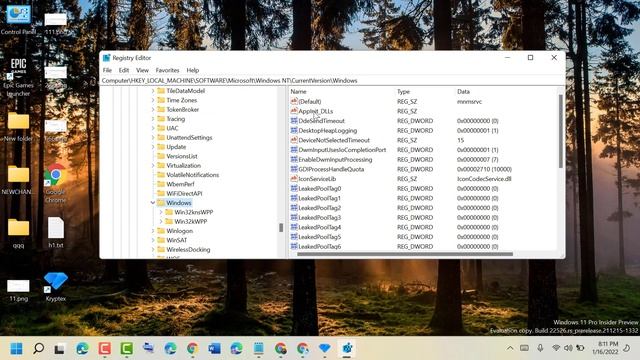Open the File menu in Registry Editor
The height and width of the screenshot is (360, 640).
pyautogui.click(x=107, y=70)
